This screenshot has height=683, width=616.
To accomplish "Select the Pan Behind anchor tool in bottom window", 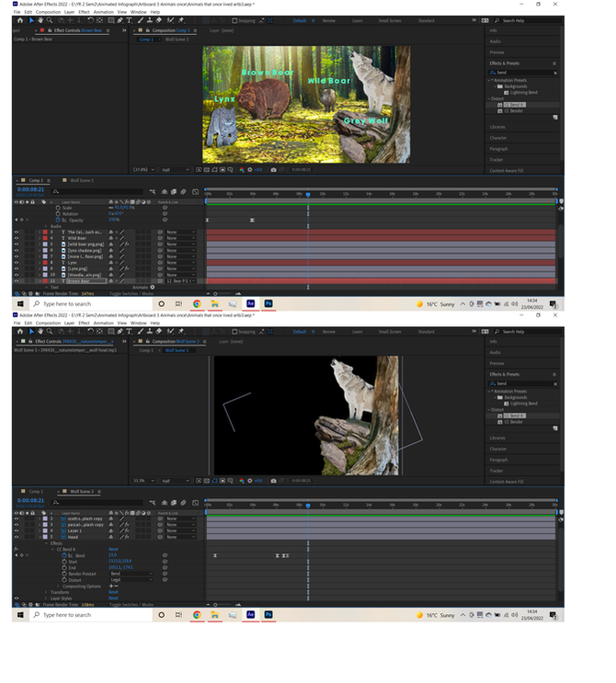I will pos(100,332).
